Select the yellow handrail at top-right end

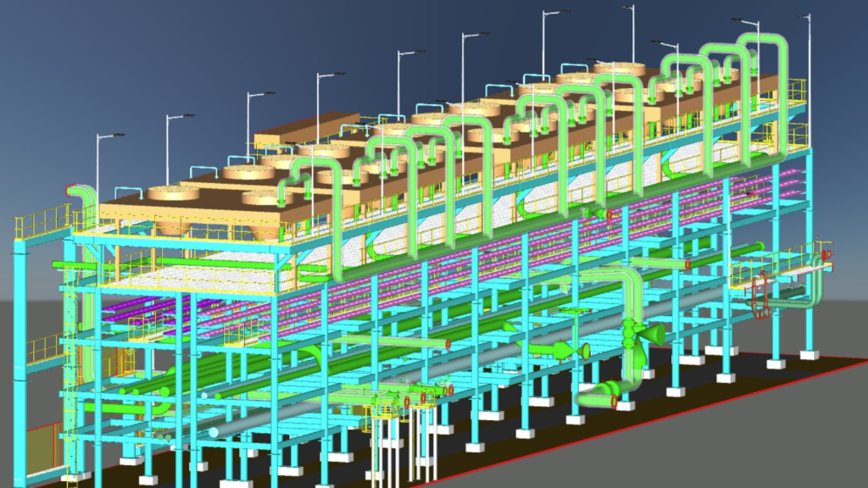coord(797,91)
